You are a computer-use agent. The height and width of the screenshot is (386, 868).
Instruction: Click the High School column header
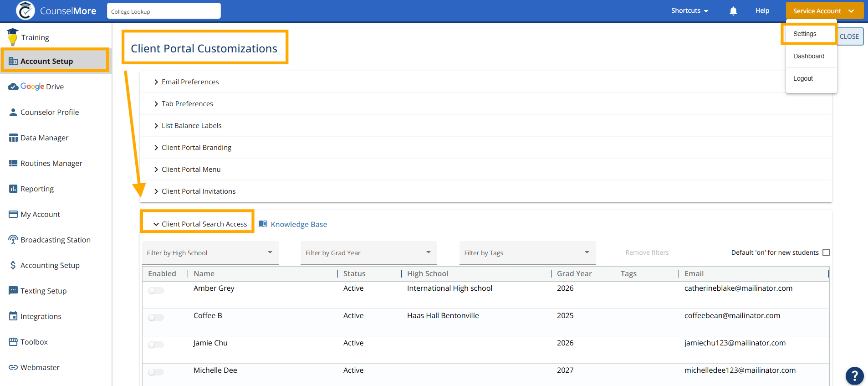[428, 273]
